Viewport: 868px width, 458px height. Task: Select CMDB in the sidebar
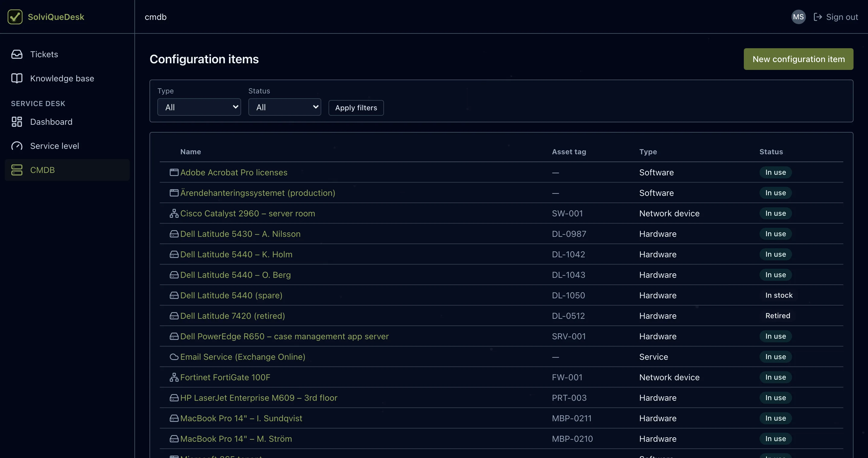click(x=68, y=170)
